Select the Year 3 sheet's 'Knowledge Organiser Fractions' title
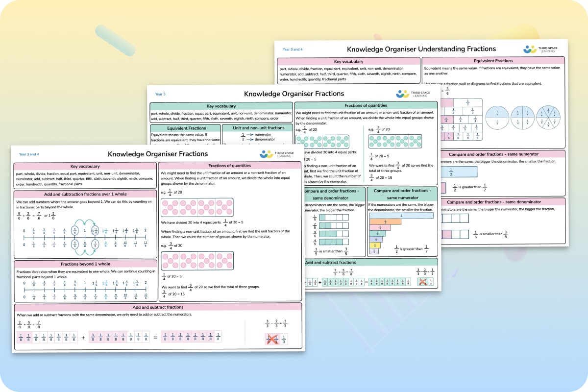Screen dimensions: 588x392 [x=294, y=94]
